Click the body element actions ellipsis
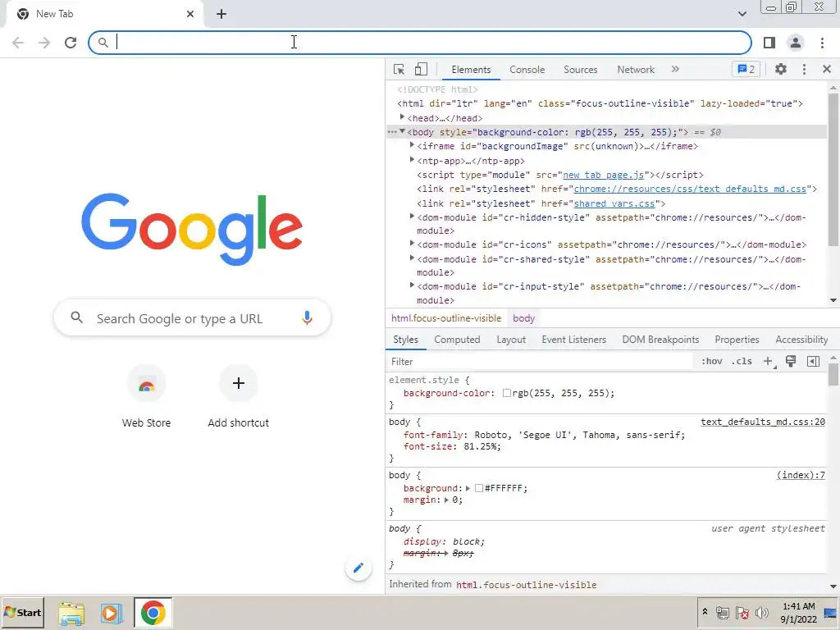This screenshot has width=840, height=630. (392, 132)
